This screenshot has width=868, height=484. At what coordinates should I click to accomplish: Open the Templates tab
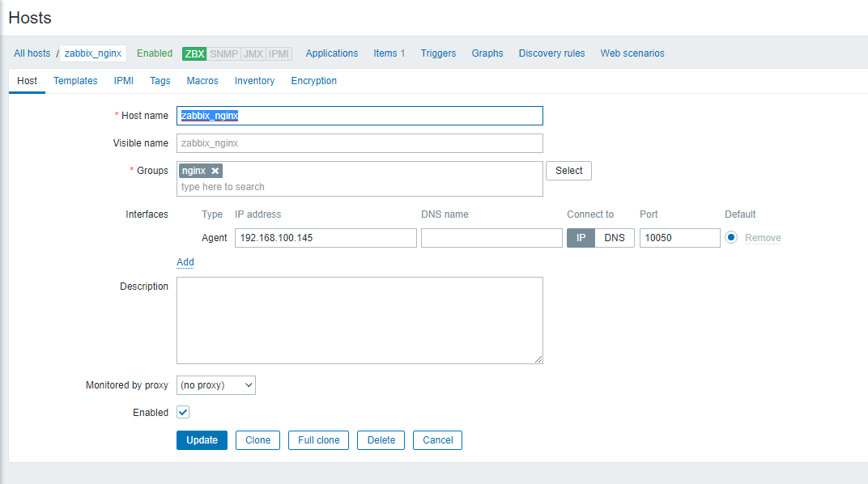click(75, 81)
